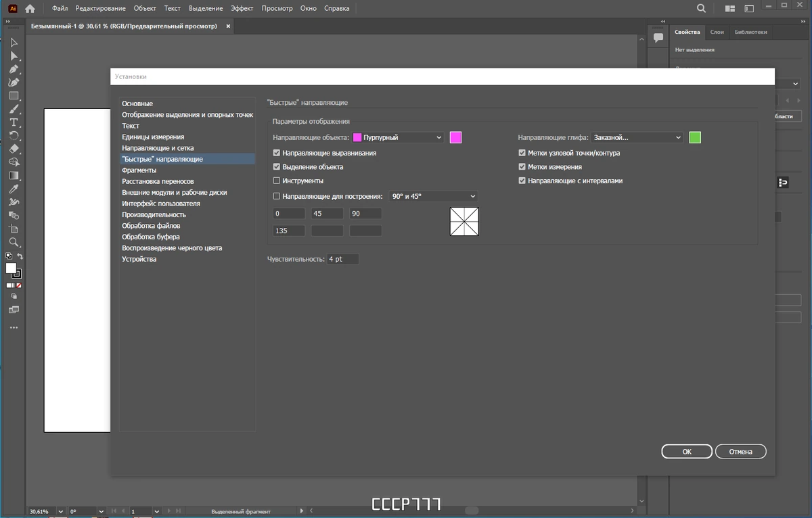Pick the Shape Builder tool
This screenshot has height=518, width=812.
pos(14,162)
